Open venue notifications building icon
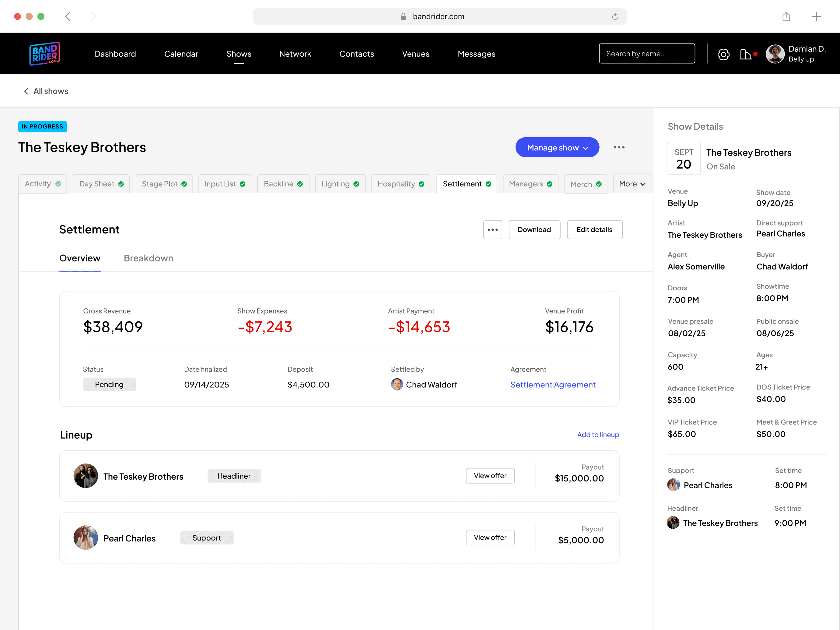840x630 pixels. pos(745,54)
